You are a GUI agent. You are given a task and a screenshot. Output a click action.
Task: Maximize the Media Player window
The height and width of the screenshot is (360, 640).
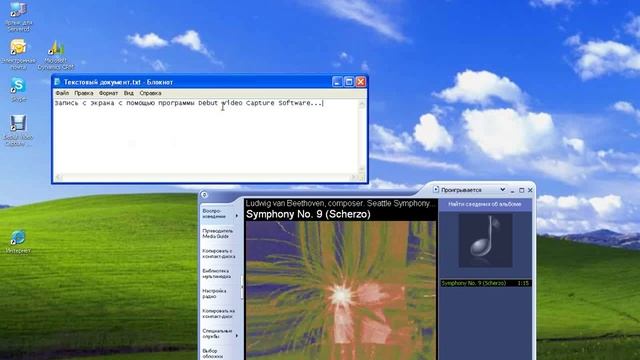coord(522,190)
